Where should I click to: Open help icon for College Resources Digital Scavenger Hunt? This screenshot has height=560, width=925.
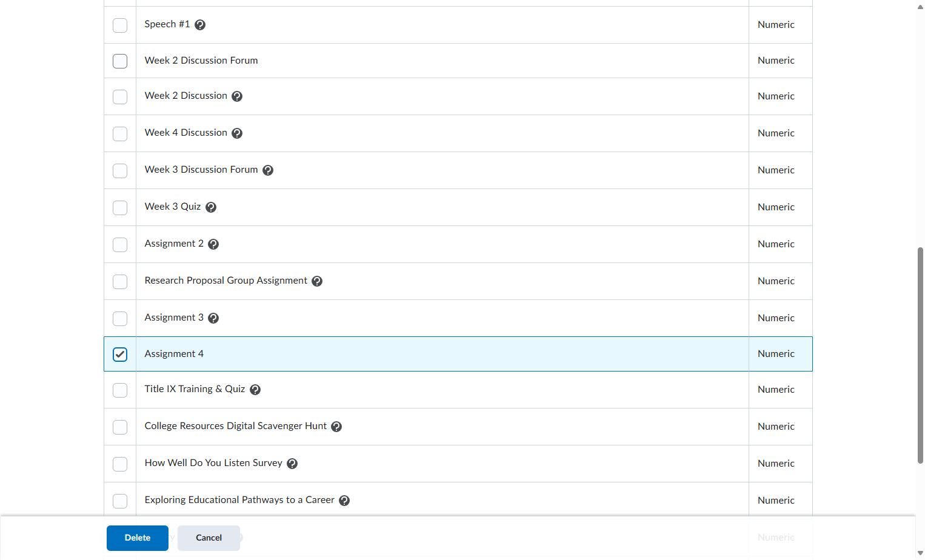coord(336,427)
